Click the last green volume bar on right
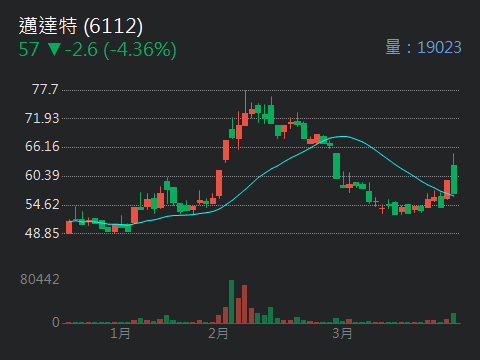 (x=453, y=318)
